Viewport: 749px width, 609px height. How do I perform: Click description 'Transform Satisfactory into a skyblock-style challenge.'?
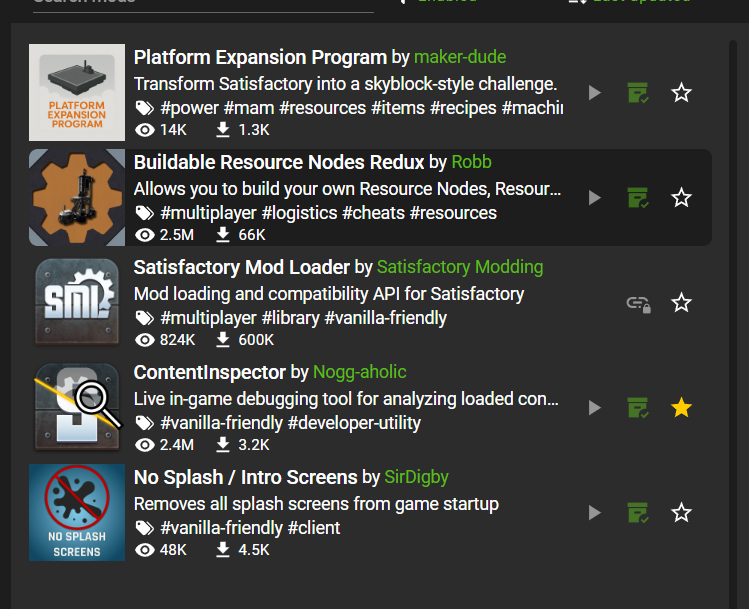pyautogui.click(x=345, y=84)
